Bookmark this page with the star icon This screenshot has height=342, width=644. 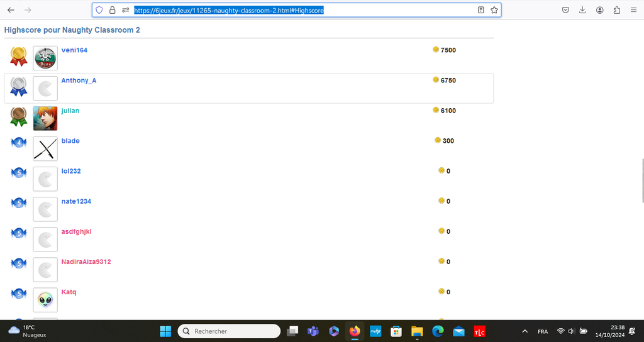(x=494, y=10)
